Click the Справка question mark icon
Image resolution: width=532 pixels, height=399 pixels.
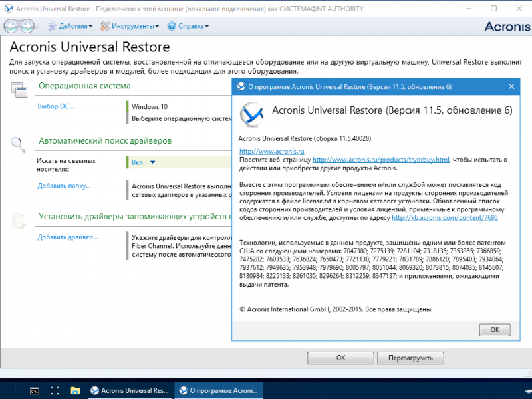coord(172,26)
